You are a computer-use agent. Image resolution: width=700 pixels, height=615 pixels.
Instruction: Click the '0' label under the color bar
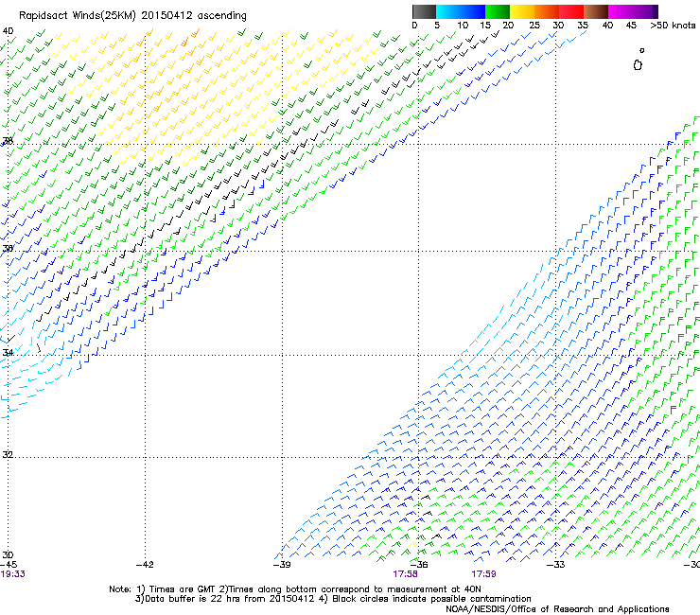point(414,26)
